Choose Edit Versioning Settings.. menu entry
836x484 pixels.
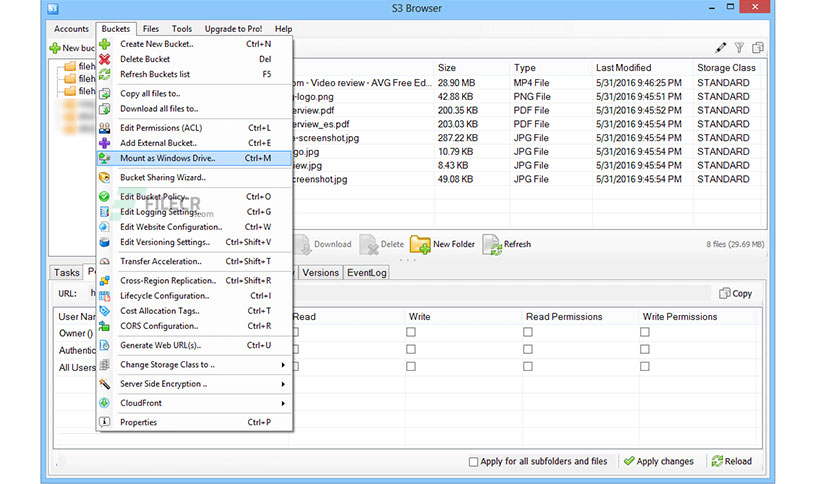[x=195, y=242]
